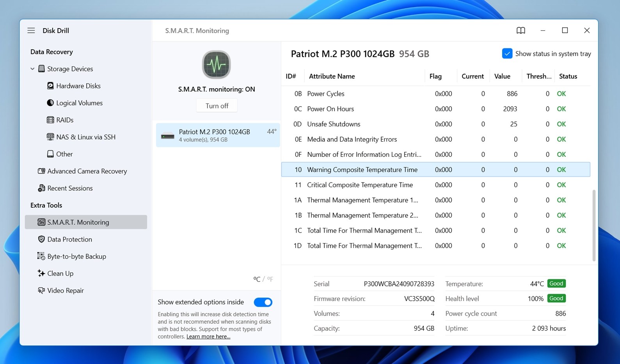Click the Byte-to-byte Backup icon
This screenshot has height=364, width=620.
[41, 256]
